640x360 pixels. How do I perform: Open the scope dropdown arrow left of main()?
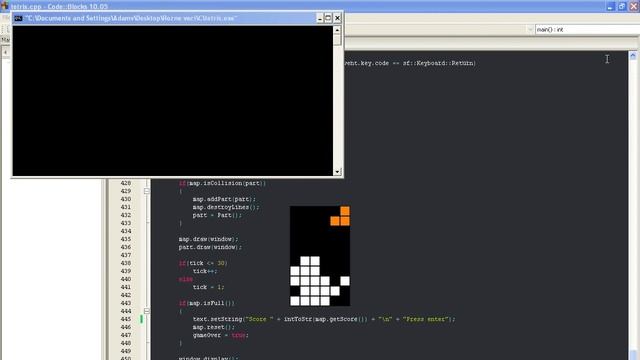point(530,29)
